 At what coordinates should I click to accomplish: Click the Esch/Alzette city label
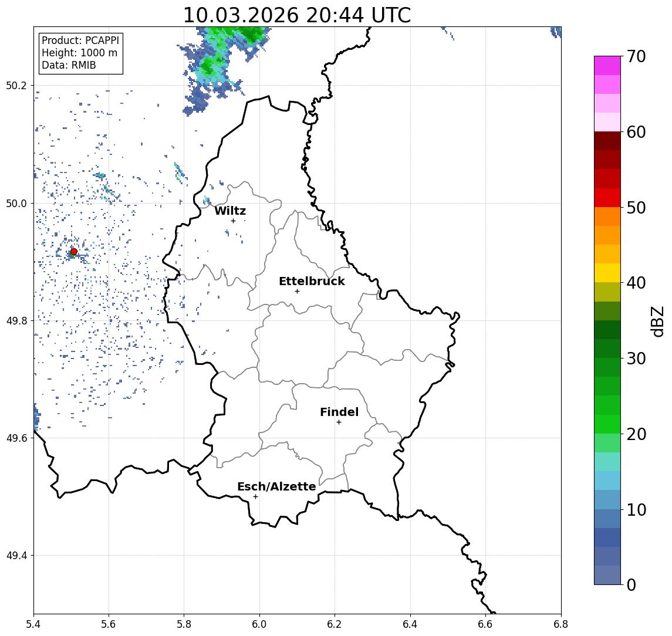[276, 486]
